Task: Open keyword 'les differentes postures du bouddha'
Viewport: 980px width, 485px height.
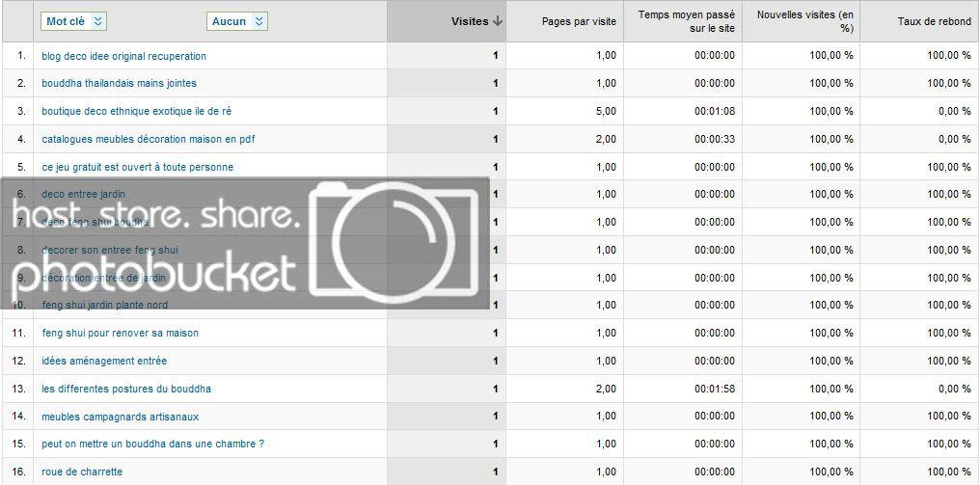Action: pos(126,389)
